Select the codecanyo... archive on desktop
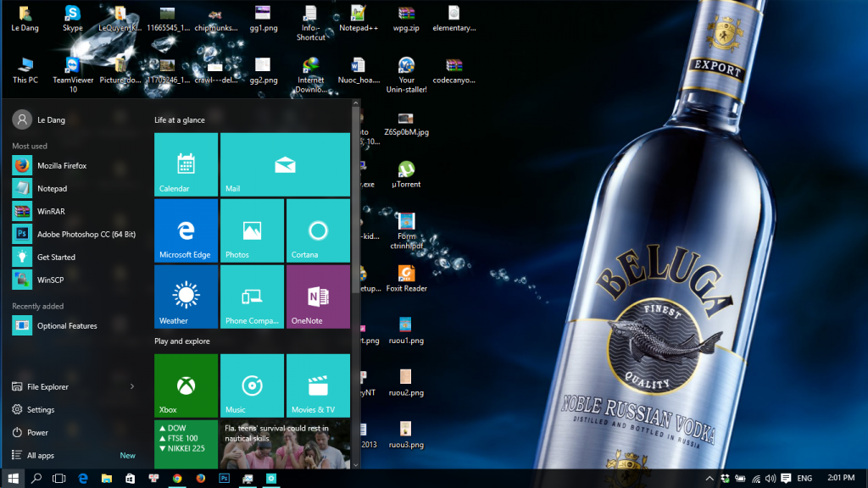Viewport: 868px width, 488px height. (x=454, y=70)
